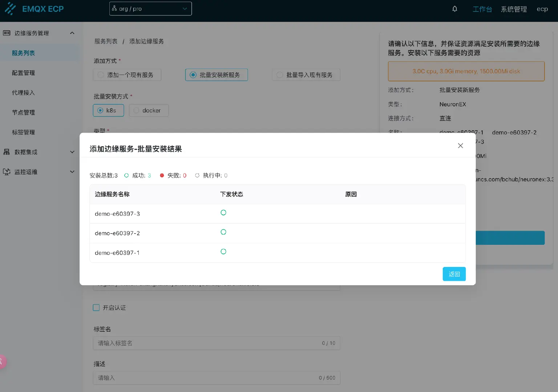
Task: Click the 监控运维 sidebar icon
Action: click(x=7, y=171)
